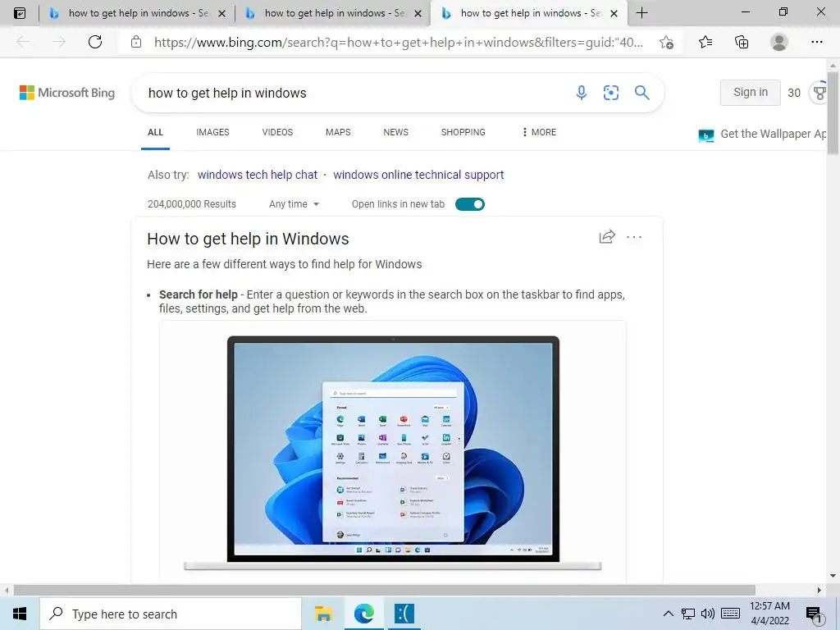The image size is (840, 630).
Task: Close the first browser tab
Action: click(221, 13)
